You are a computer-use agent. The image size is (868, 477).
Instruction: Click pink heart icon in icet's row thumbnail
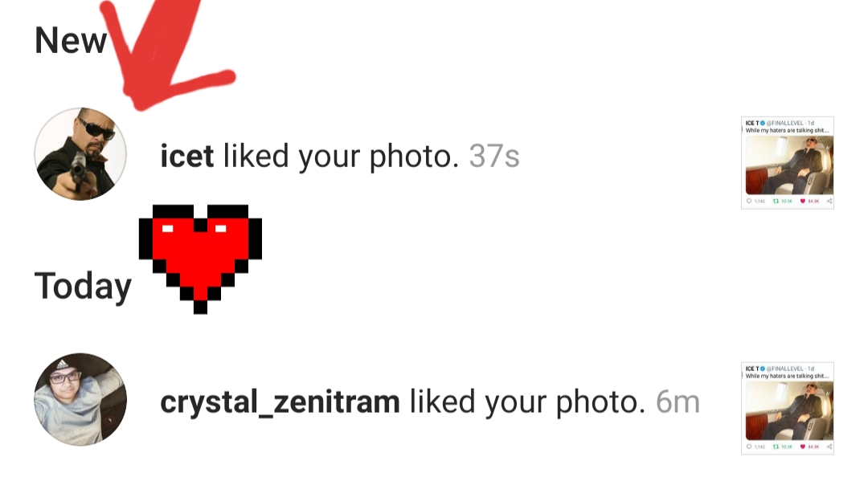coord(803,201)
